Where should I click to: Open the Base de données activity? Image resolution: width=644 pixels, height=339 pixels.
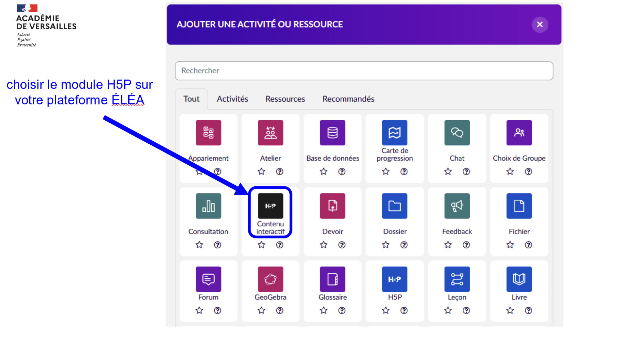(x=332, y=133)
